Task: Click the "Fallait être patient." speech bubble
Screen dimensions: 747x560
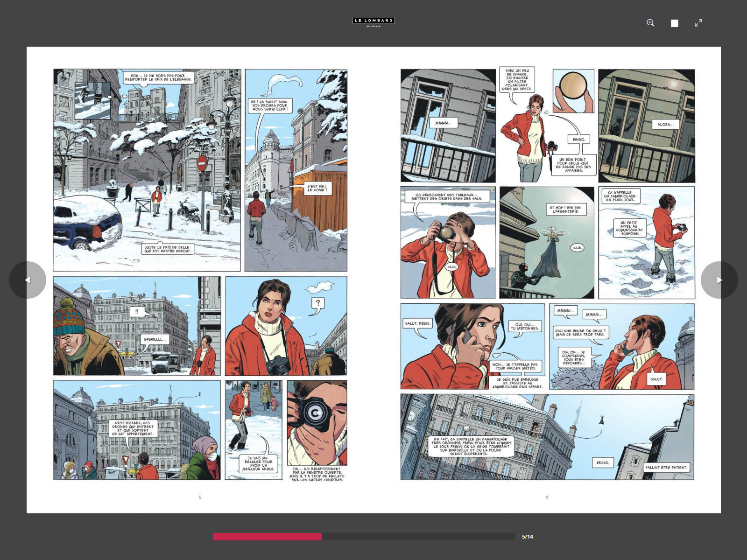Action: point(666,467)
